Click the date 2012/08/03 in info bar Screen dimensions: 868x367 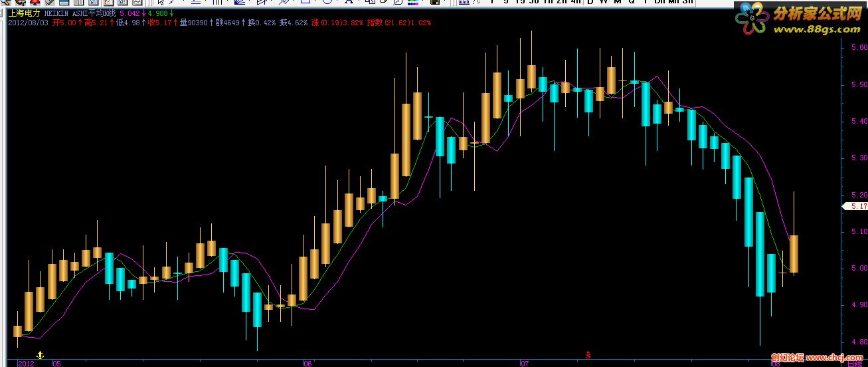coord(28,23)
